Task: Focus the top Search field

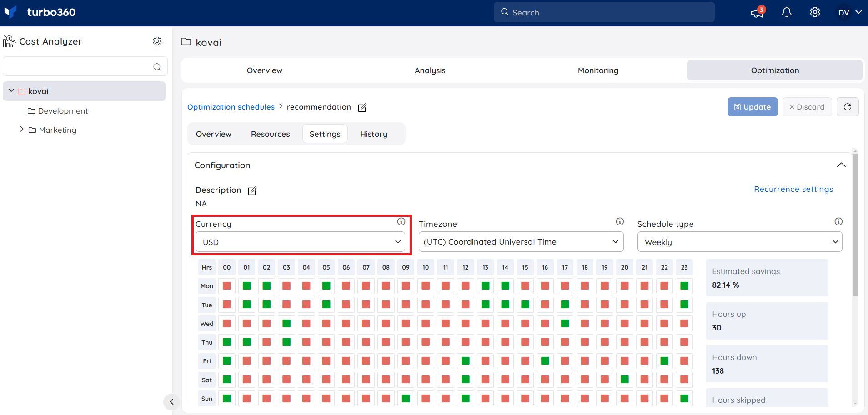Action: (604, 12)
